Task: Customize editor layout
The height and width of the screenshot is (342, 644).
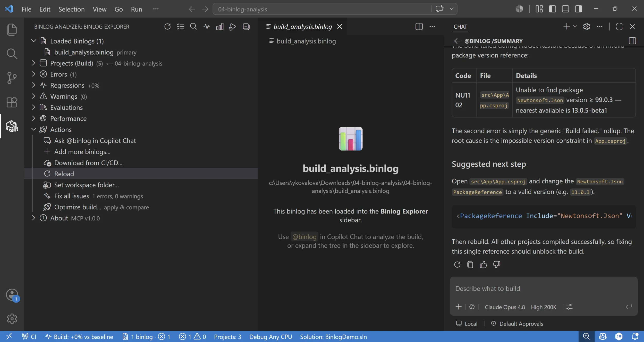Action: [539, 9]
